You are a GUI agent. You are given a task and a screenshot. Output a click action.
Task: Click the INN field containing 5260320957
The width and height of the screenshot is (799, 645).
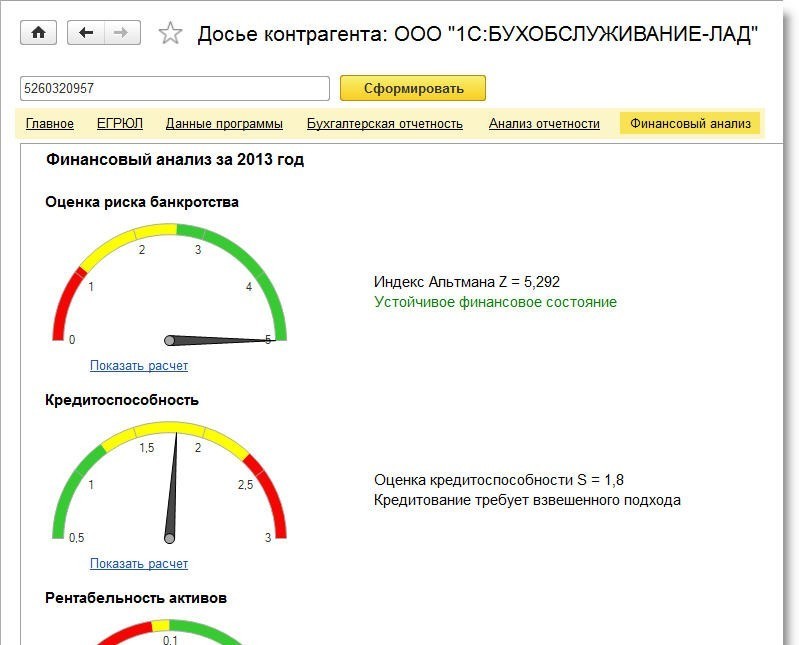tap(174, 89)
